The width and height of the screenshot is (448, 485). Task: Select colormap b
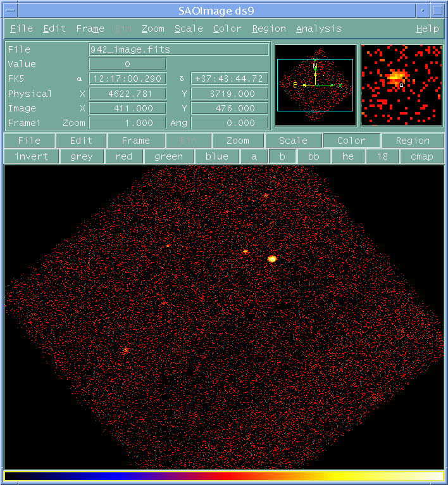(x=282, y=156)
